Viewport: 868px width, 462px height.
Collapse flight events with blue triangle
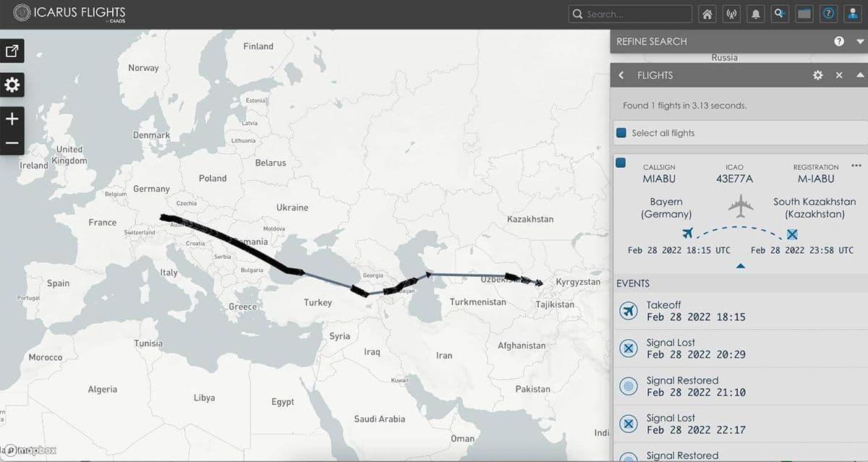click(x=740, y=267)
